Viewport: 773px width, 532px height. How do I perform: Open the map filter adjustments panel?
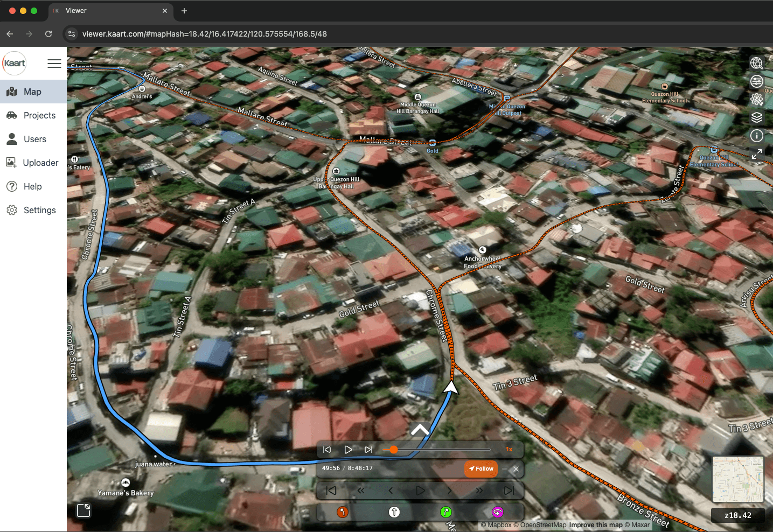[756, 81]
